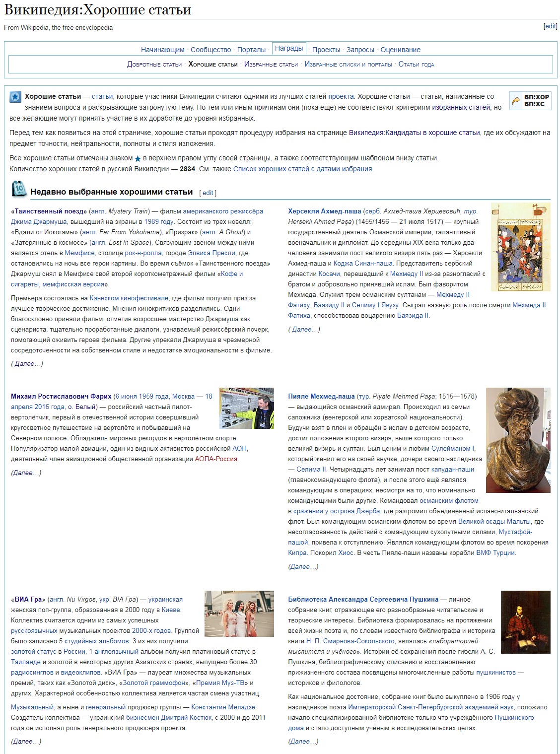Open the ВИА Гра group photo
Screen dimensions: 560x754
coord(239,614)
